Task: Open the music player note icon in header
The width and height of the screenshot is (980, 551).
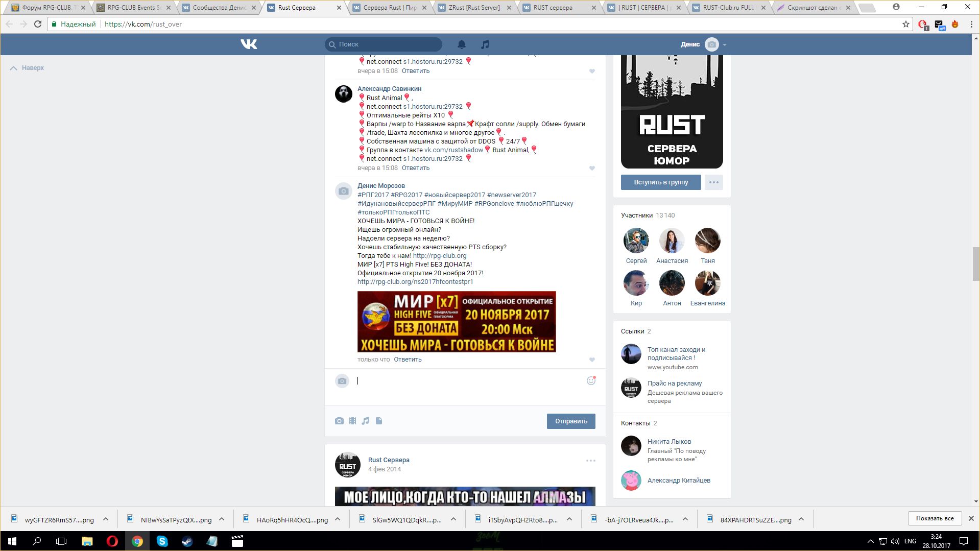Action: [x=485, y=44]
